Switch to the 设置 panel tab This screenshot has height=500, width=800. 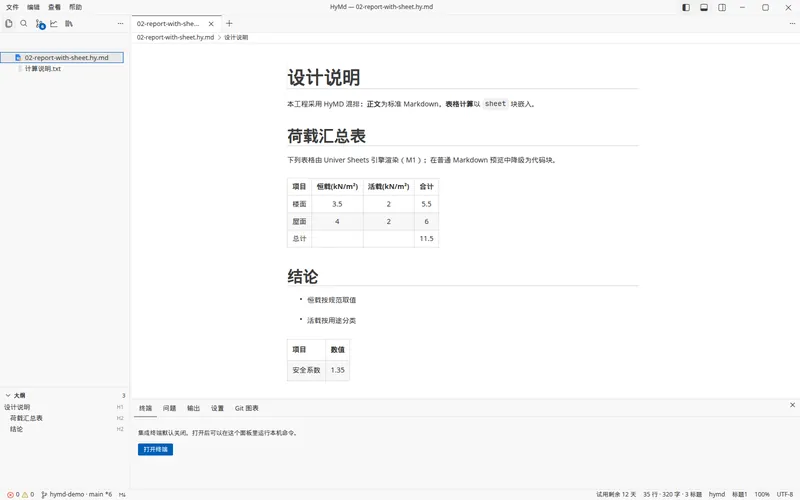click(x=217, y=408)
